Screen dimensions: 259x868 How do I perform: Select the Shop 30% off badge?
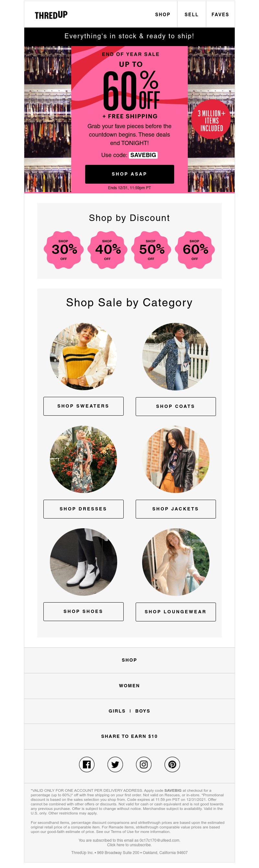coord(63,250)
